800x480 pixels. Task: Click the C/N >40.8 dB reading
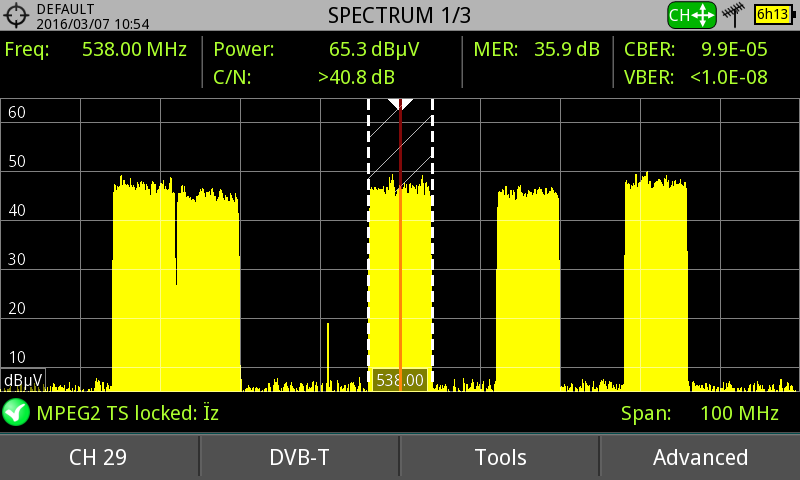356,78
